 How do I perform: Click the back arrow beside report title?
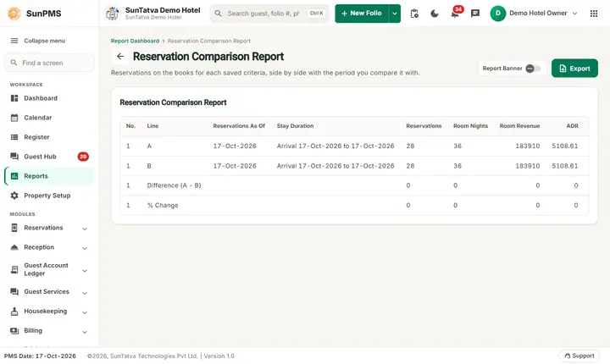(120, 57)
